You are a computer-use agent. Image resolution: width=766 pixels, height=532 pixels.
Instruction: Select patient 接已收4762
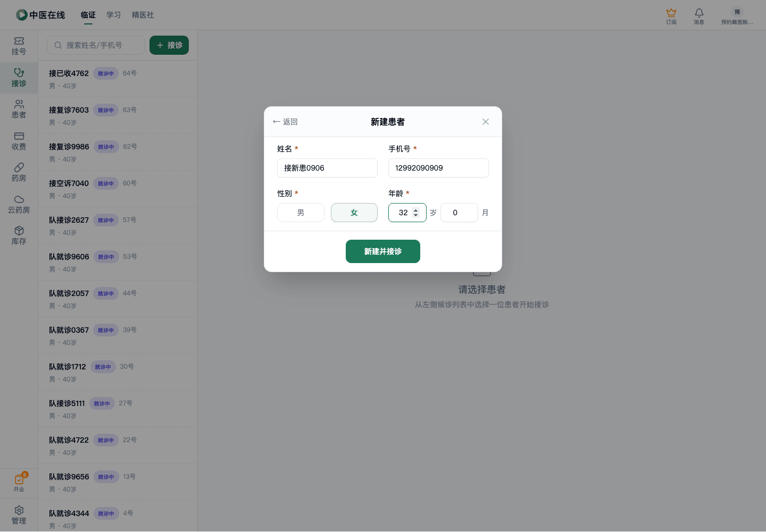coord(118,79)
